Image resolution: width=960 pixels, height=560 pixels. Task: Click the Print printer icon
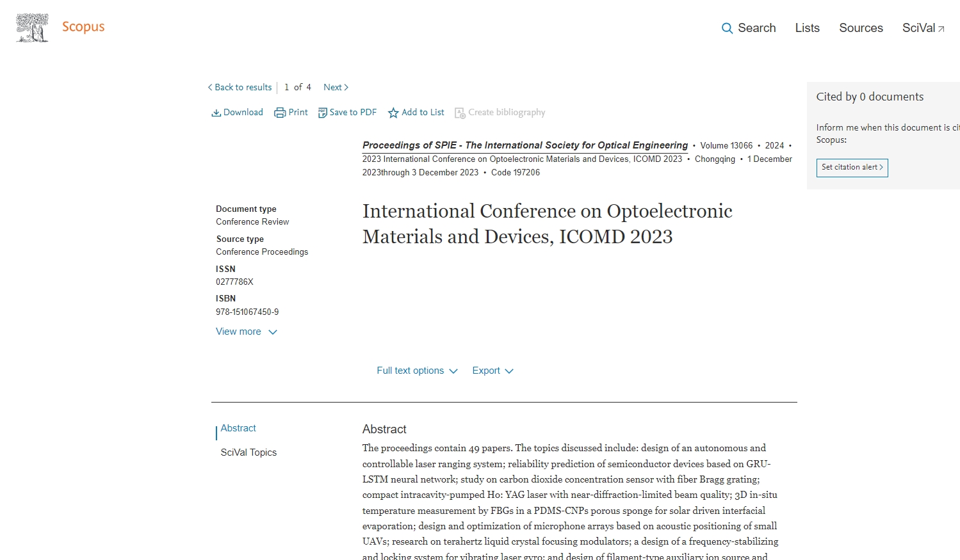click(280, 113)
